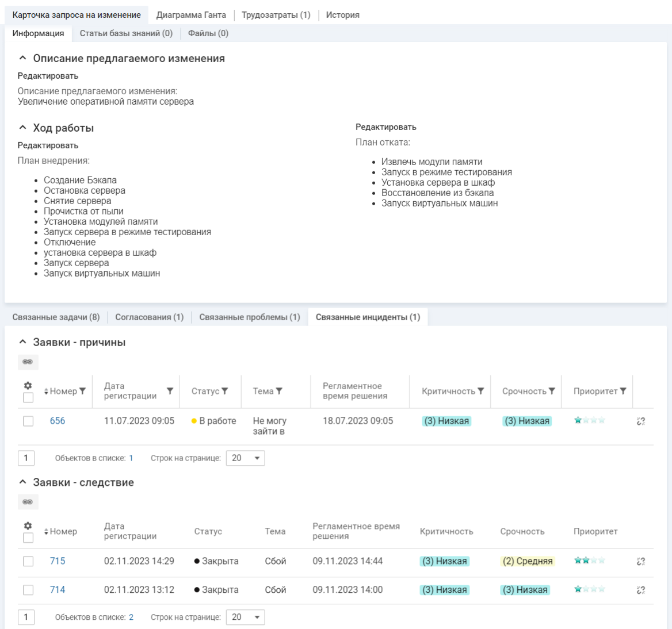Viewport: 672px width, 629px height.
Task: Open gear settings in Заявки - следствие table
Action: pos(28,526)
